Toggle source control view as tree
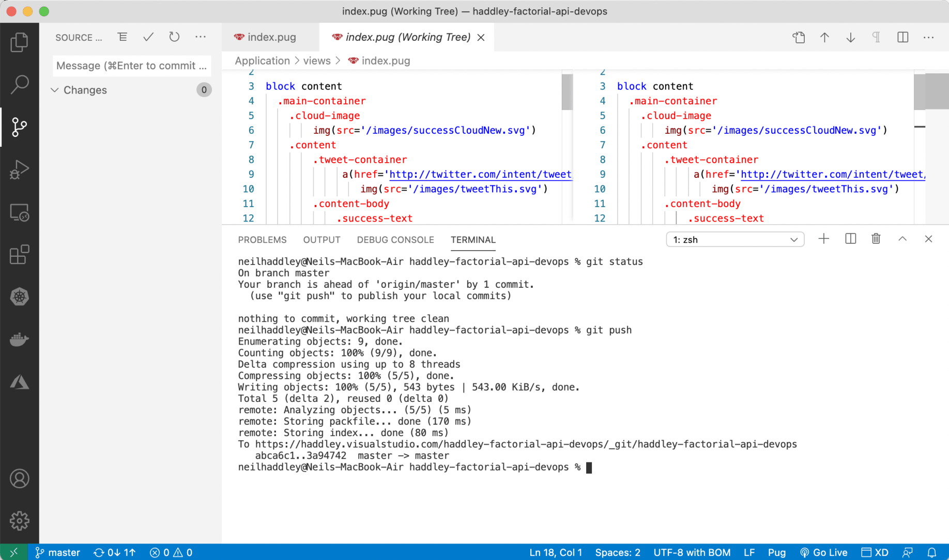The width and height of the screenshot is (949, 560). pos(123,37)
